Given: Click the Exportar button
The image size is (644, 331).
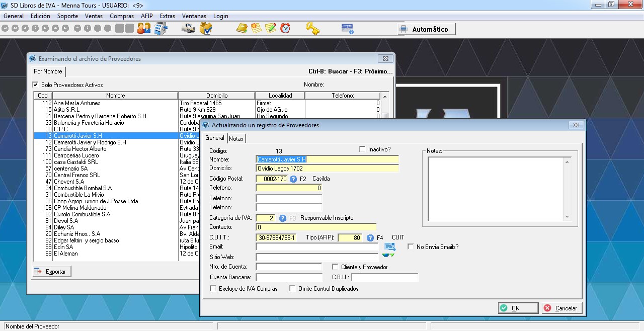Looking at the screenshot, I should coord(51,272).
